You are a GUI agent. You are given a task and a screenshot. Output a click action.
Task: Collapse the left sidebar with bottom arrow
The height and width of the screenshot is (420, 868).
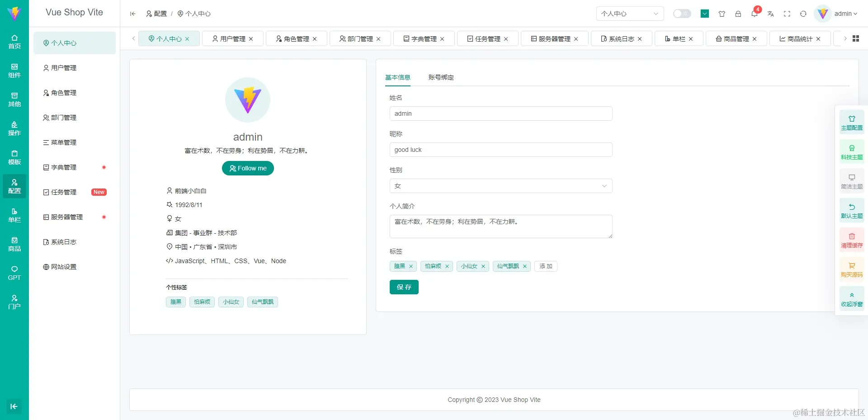point(14,406)
